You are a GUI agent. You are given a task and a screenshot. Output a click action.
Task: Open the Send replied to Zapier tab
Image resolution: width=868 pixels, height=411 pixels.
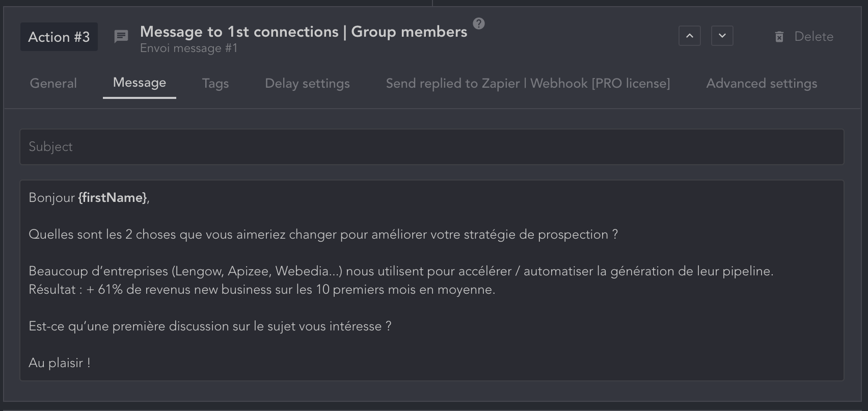pos(528,84)
